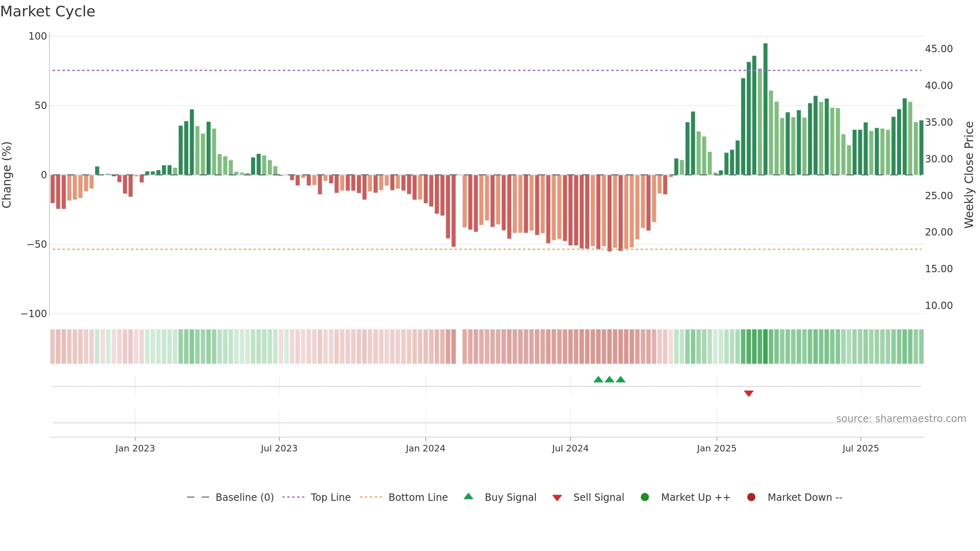Click the Jul 2024 axis label
Screen dimensions: 980x551
pos(570,448)
